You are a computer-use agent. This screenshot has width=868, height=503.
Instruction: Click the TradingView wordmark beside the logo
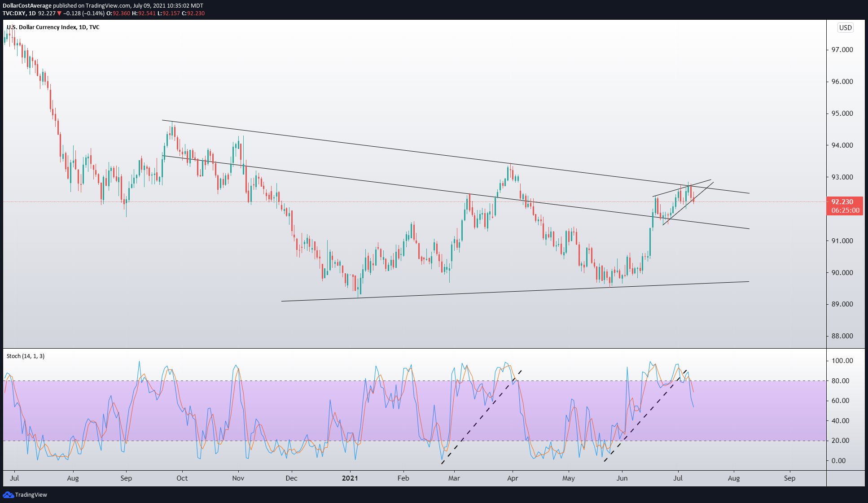31,494
